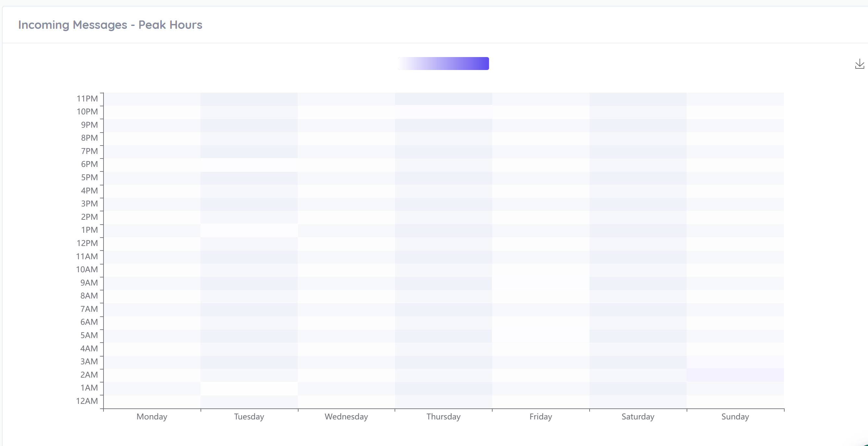Click the Incoming Messages - Peak Hours title
This screenshot has width=868, height=446.
(110, 25)
